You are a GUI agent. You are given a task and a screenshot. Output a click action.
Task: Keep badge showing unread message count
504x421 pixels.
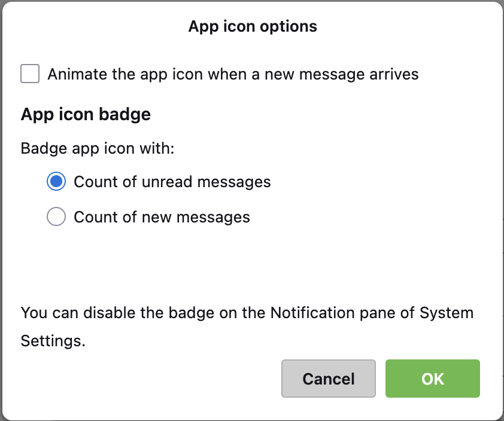[56, 182]
